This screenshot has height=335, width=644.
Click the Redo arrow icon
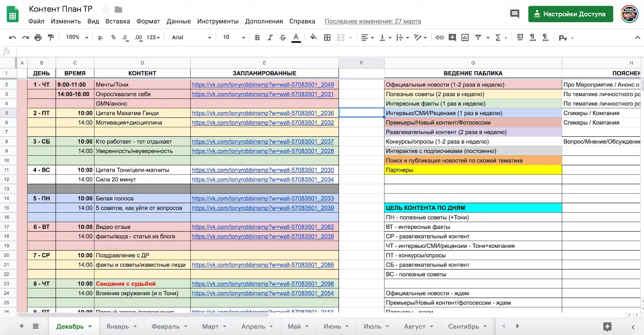click(x=25, y=37)
